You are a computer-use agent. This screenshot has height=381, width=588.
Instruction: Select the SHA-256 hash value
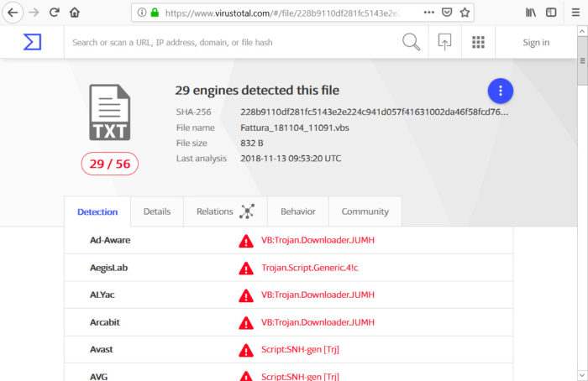(375, 112)
